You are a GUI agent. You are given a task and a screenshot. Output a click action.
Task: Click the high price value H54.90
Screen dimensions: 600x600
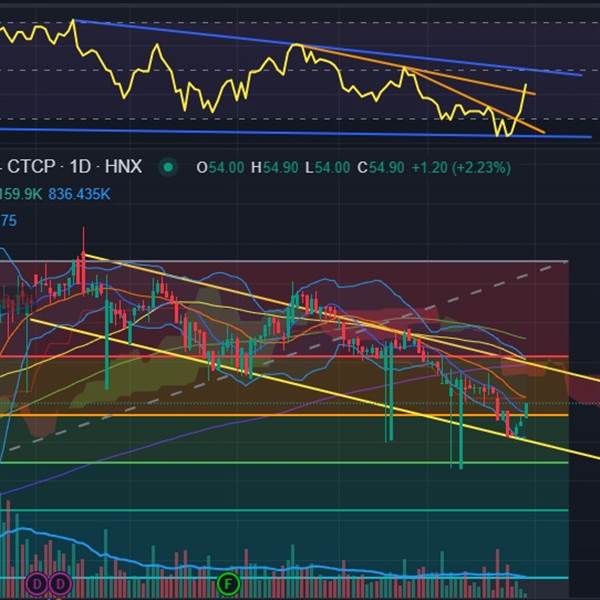[x=275, y=168]
